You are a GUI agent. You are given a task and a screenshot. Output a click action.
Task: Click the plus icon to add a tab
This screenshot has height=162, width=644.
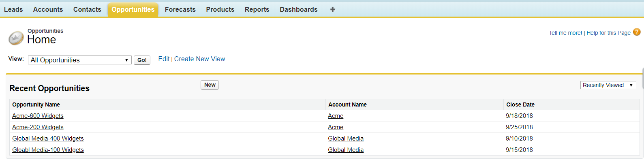[x=332, y=9]
